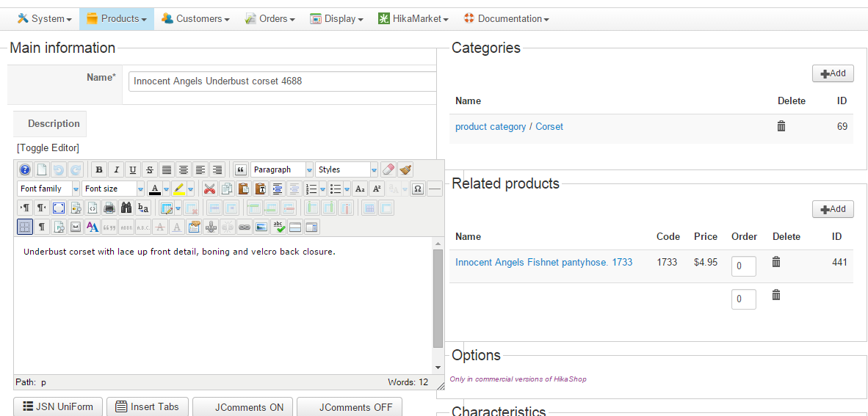Viewport: 868px width, 416px height.
Task: Click the insert image icon
Action: tap(261, 227)
